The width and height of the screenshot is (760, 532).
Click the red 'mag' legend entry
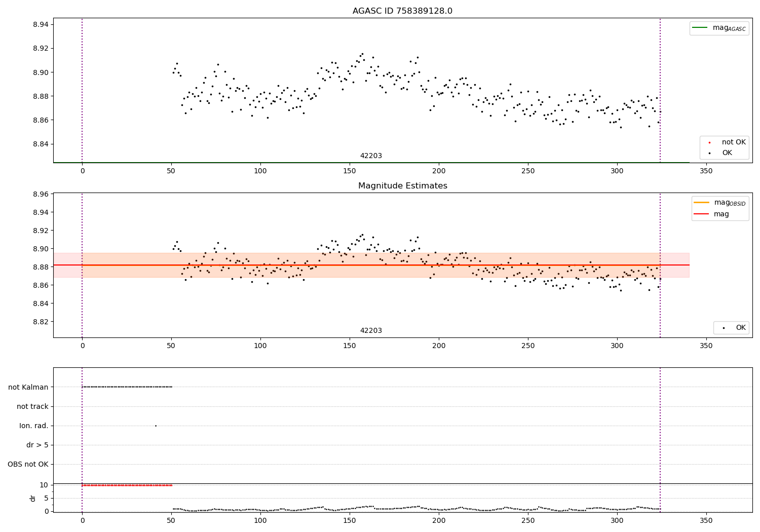(x=711, y=214)
